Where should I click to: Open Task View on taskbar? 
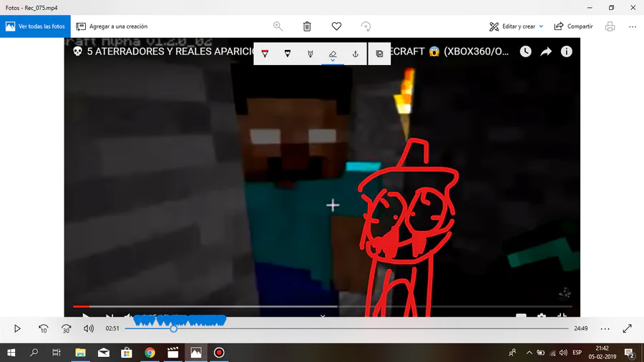click(57, 353)
